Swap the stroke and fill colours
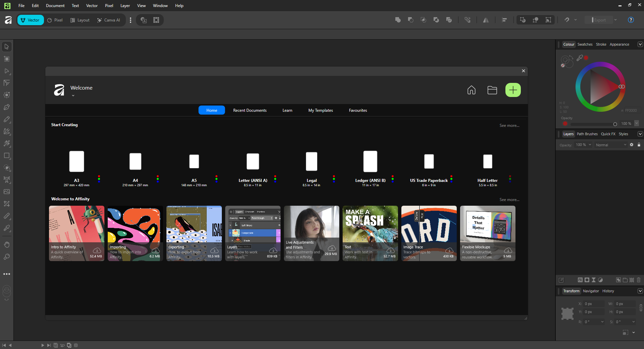 [x=571, y=57]
